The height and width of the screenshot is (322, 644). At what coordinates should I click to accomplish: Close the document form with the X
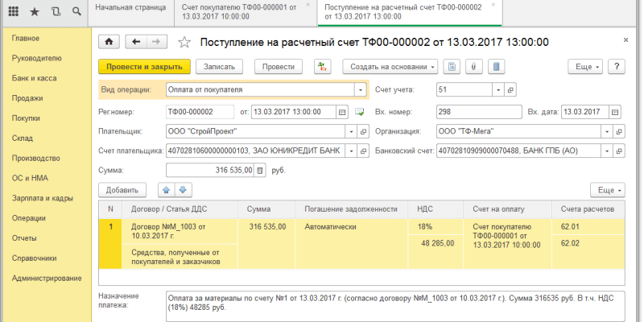[625, 39]
